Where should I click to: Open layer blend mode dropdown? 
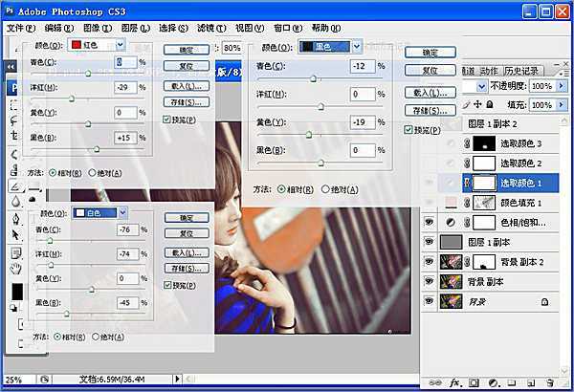482,87
